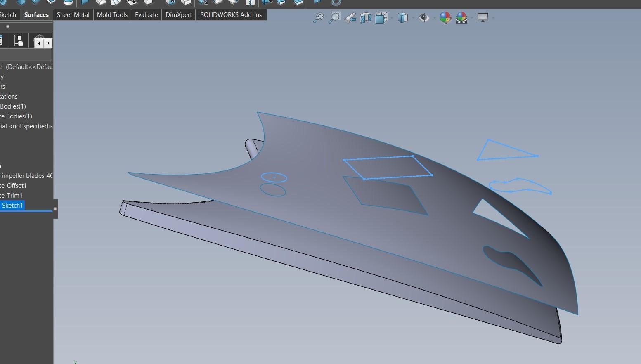Select the sketched circle on the surface

[274, 177]
